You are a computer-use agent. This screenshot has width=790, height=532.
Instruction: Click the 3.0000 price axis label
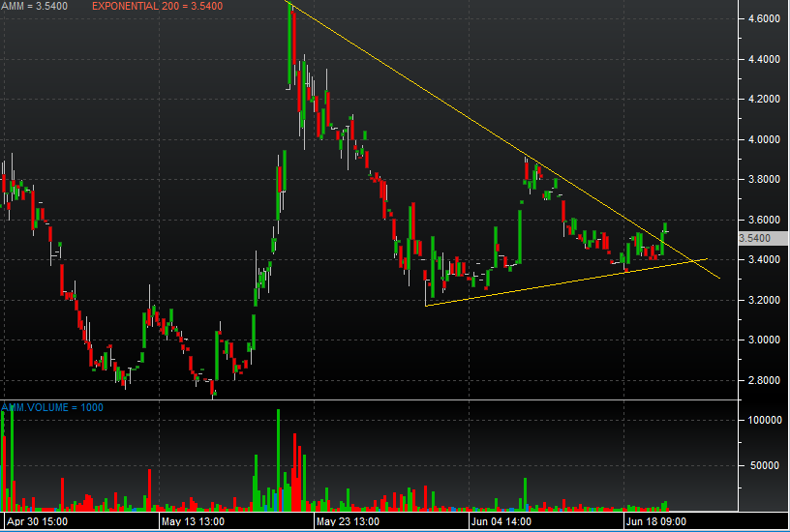[760, 340]
